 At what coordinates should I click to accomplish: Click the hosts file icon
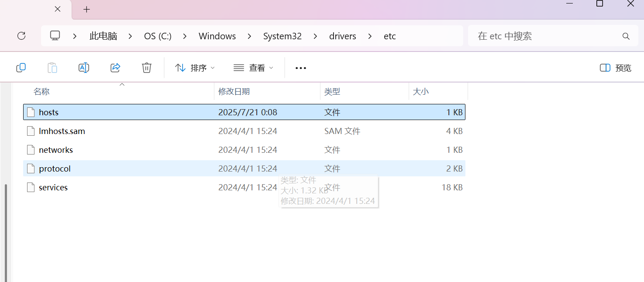click(x=31, y=112)
